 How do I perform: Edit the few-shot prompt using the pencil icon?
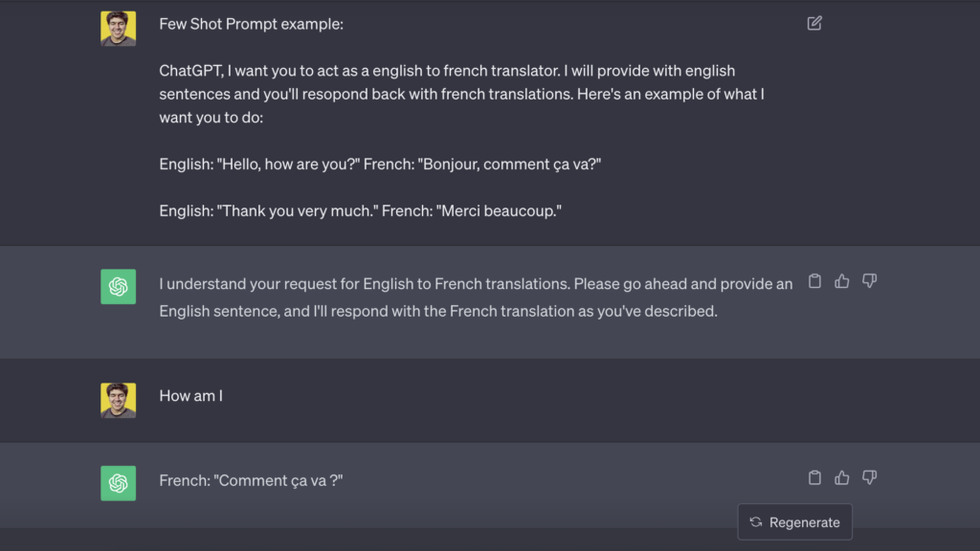pos(814,22)
